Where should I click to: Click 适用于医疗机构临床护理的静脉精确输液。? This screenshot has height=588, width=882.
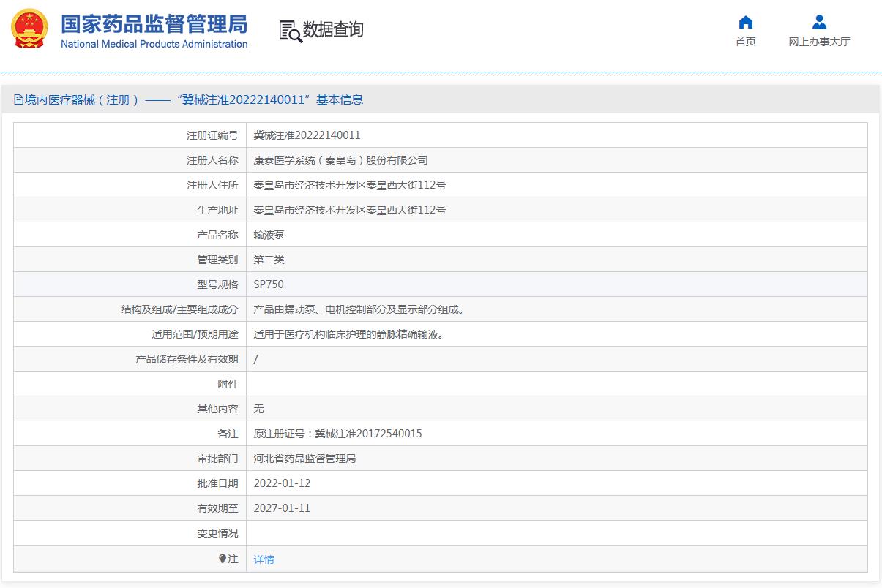click(351, 334)
